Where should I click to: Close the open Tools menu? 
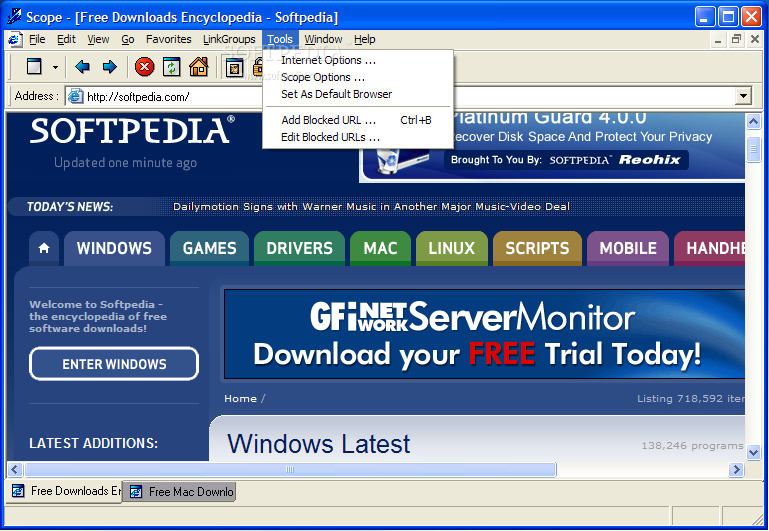[x=280, y=39]
